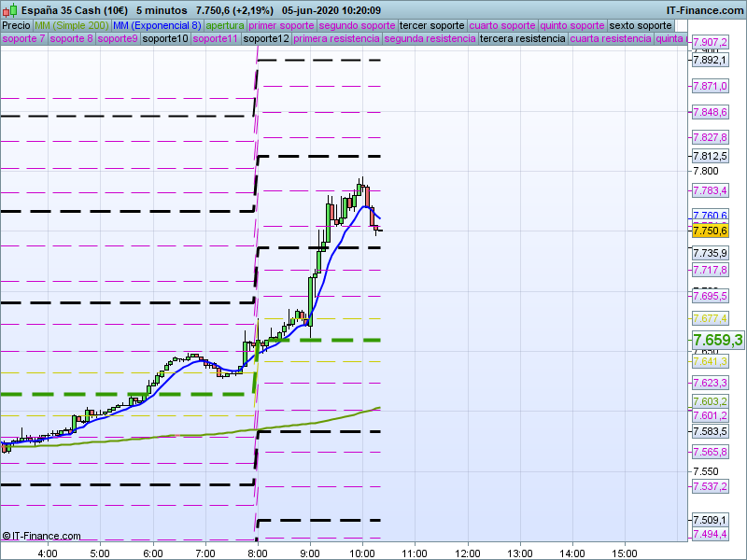
Task: Click the green 7.659,3 price label
Action: (x=717, y=341)
